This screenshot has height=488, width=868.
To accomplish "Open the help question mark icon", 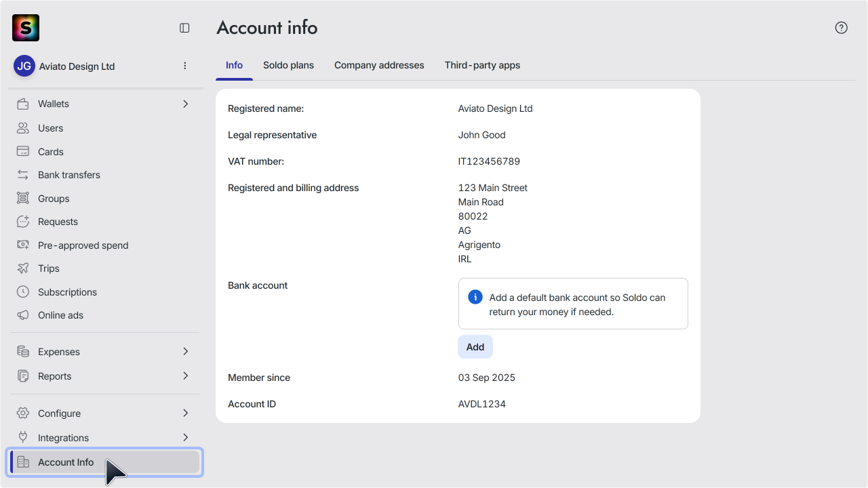I will coord(842,28).
